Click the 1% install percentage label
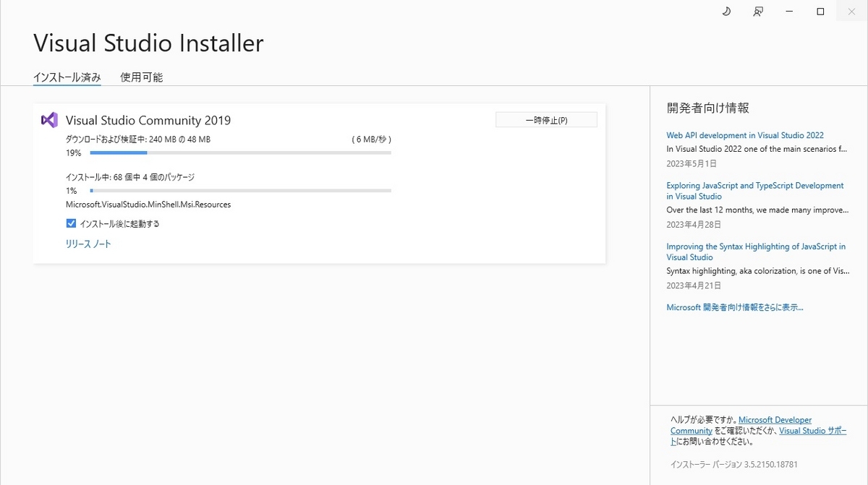The height and width of the screenshot is (485, 868). pyautogui.click(x=71, y=191)
